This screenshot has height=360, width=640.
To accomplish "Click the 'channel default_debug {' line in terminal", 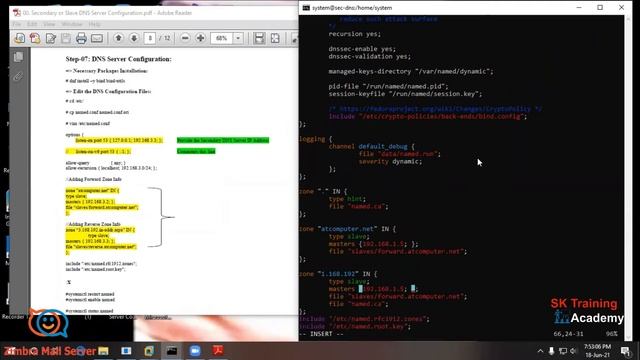I will (371, 147).
